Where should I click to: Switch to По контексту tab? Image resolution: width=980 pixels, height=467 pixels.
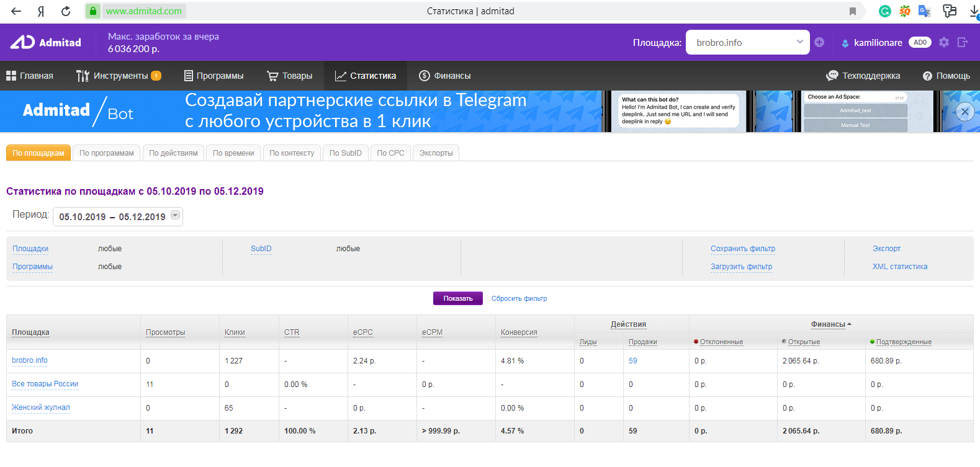coord(292,153)
